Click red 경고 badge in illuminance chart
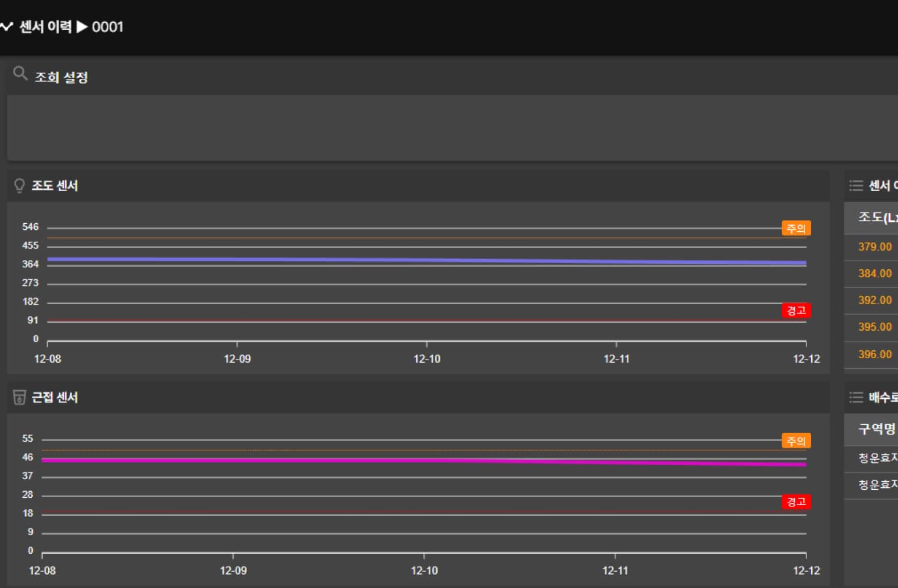The image size is (898, 588). pos(796,311)
